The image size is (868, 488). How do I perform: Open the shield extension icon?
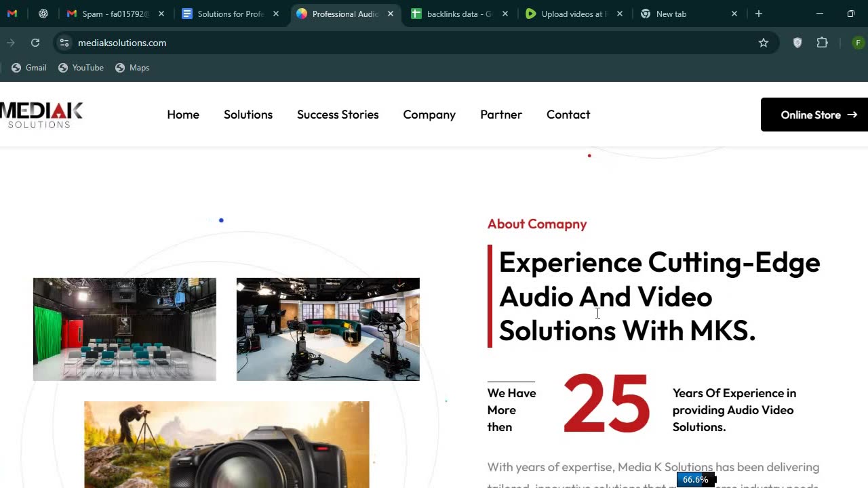(797, 43)
